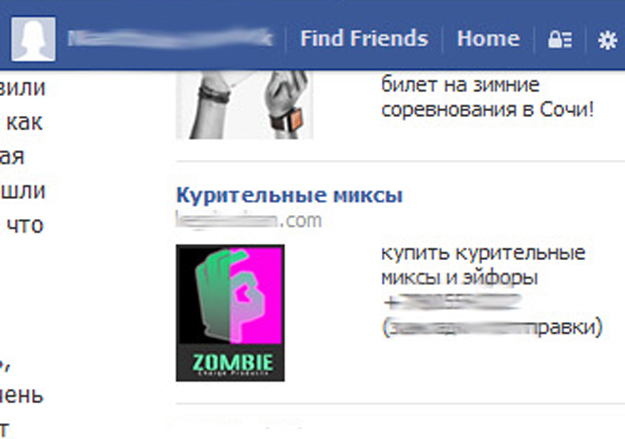Image resolution: width=625 pixels, height=439 pixels.
Task: Click the left column text нень
Action: [x=22, y=395]
